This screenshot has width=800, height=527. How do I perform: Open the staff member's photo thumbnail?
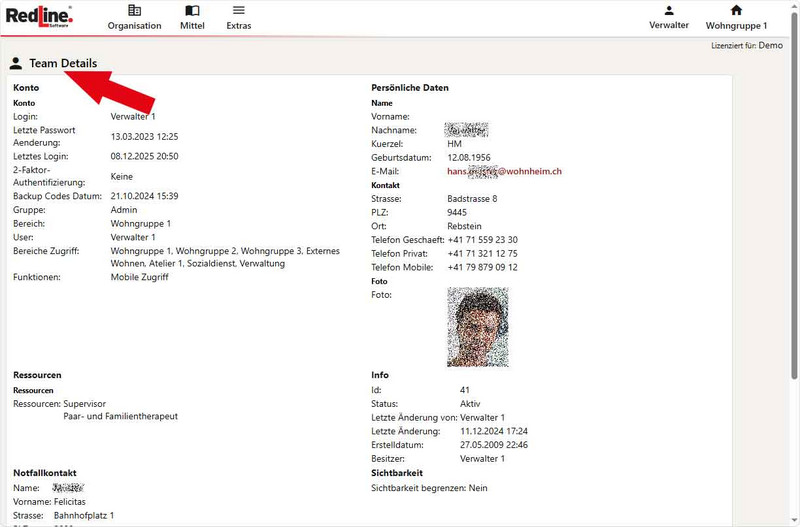pos(477,327)
